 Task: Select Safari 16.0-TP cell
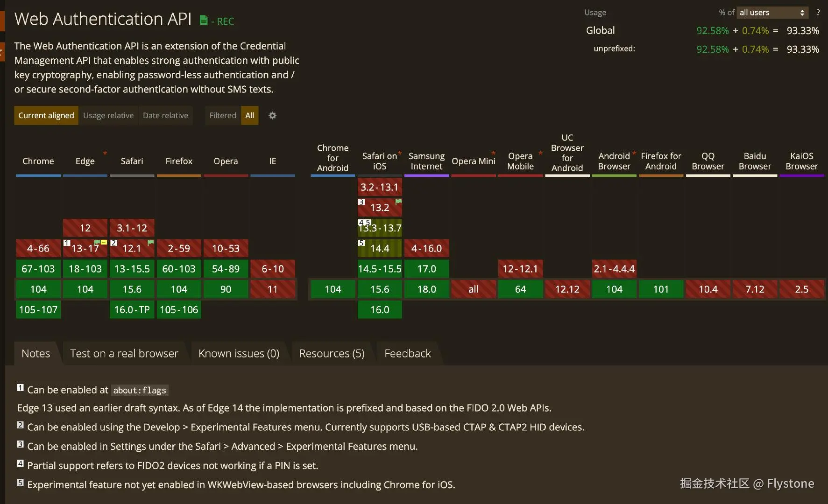tap(132, 309)
